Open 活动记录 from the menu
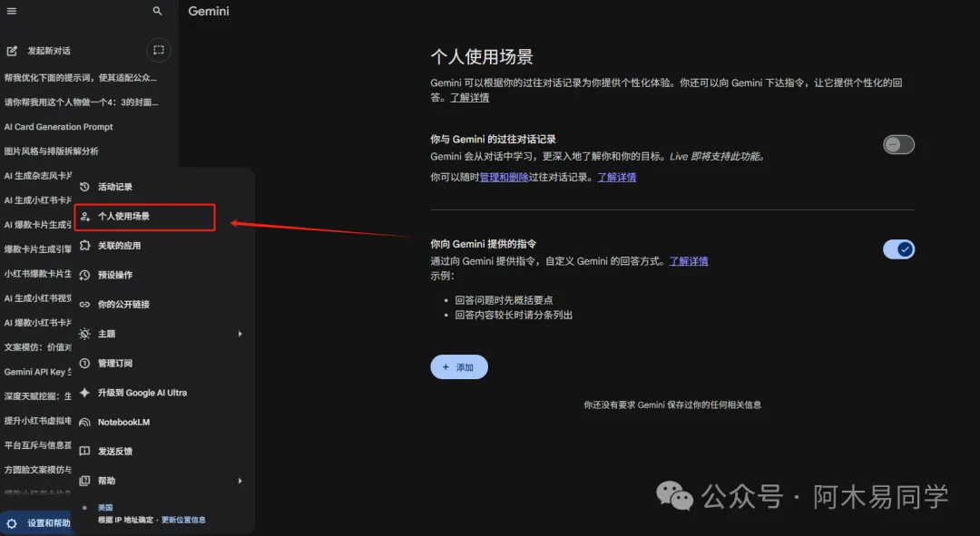 coord(118,186)
